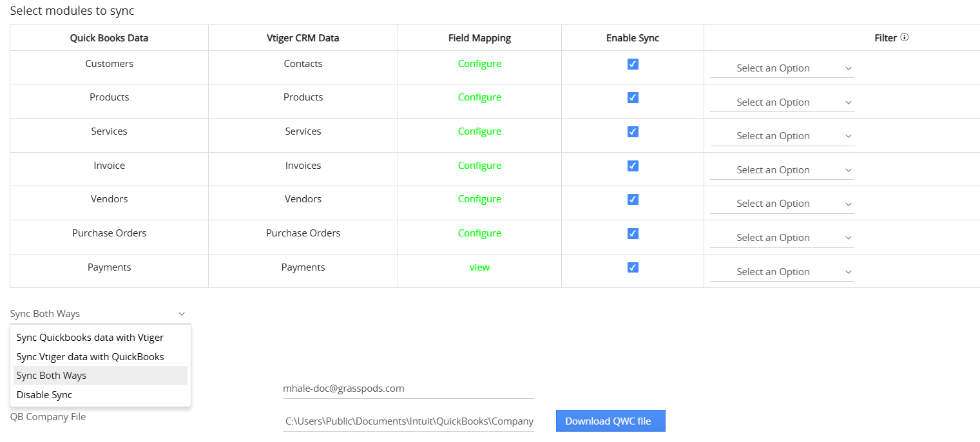Screen dimensions: 980x442
Task: Toggle Enable Sync for Purchase Orders
Action: (633, 233)
